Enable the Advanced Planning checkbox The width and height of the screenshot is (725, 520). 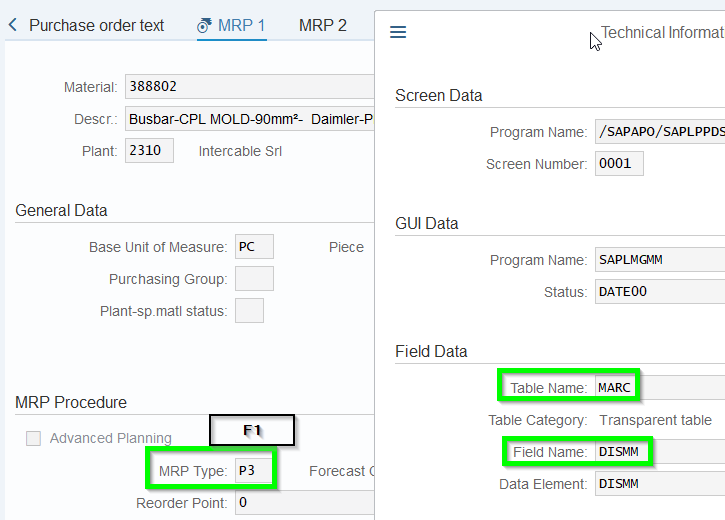34,438
